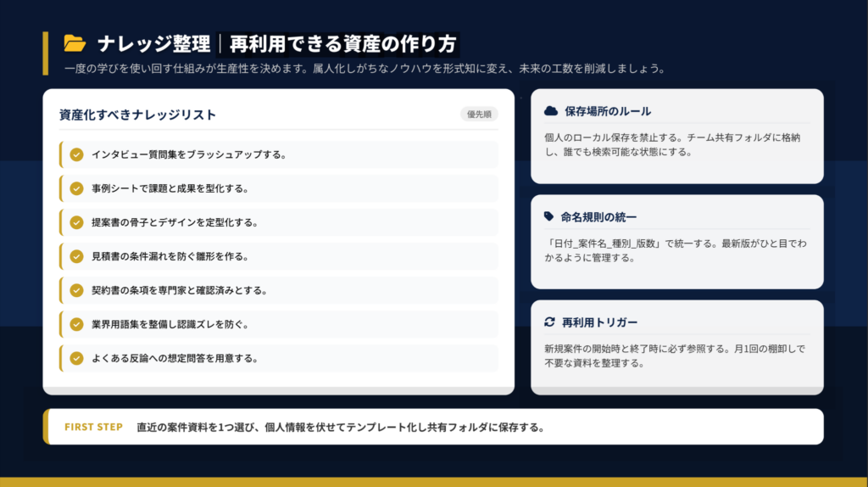
Task: Click check icon for 見積書の条件漏れ item
Action: click(x=76, y=256)
